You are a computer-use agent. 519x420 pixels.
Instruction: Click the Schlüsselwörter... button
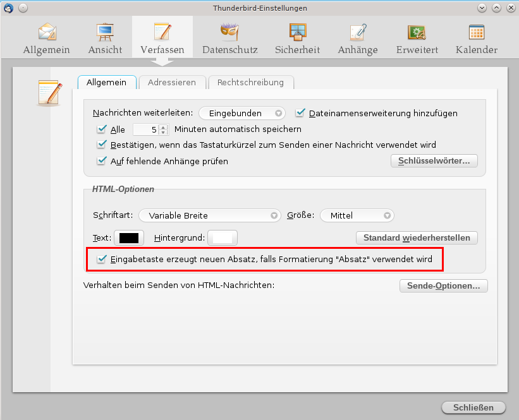point(434,160)
